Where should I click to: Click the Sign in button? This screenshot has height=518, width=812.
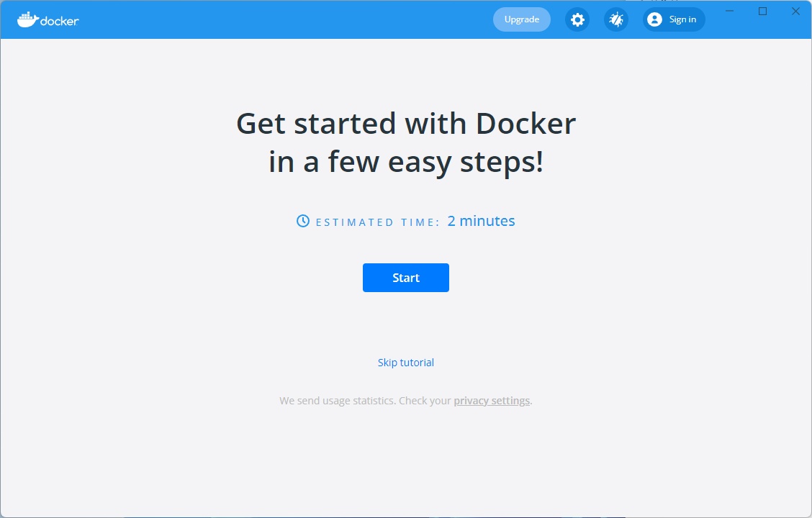(674, 19)
